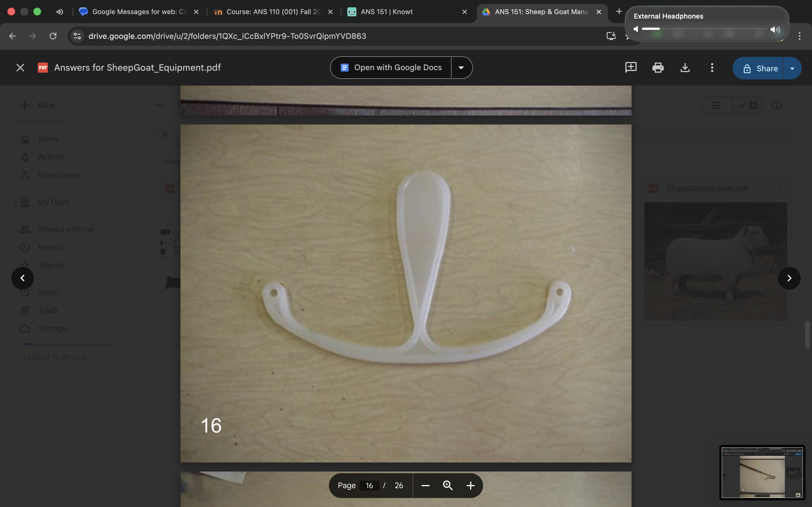Zoom out with minus button
This screenshot has height=507, width=812.
click(425, 485)
